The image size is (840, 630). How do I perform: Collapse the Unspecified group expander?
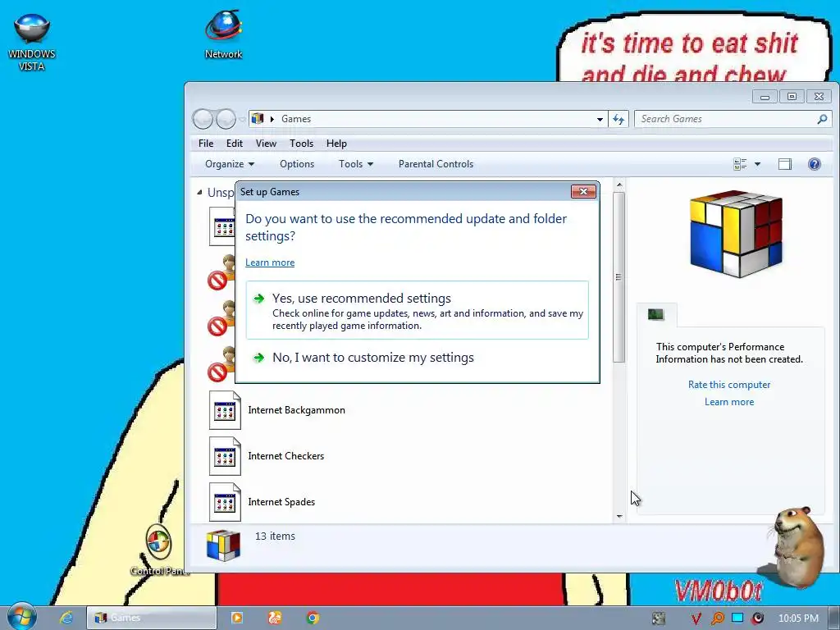[200, 192]
